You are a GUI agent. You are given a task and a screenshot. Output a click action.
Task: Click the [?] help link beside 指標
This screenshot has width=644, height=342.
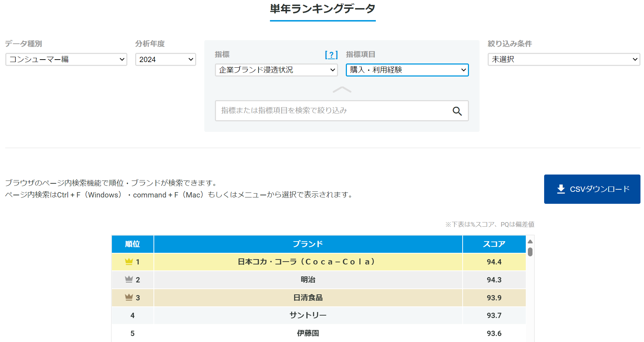[331, 55]
